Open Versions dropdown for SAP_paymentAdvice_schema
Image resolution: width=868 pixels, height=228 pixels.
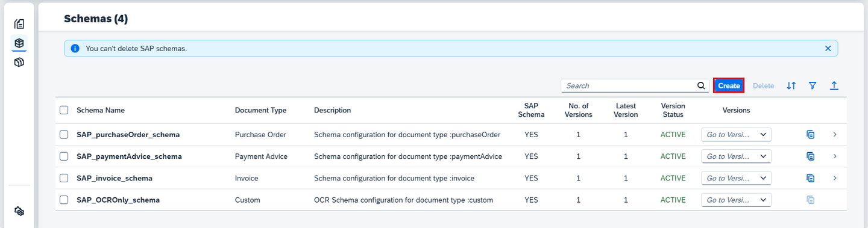[736, 156]
